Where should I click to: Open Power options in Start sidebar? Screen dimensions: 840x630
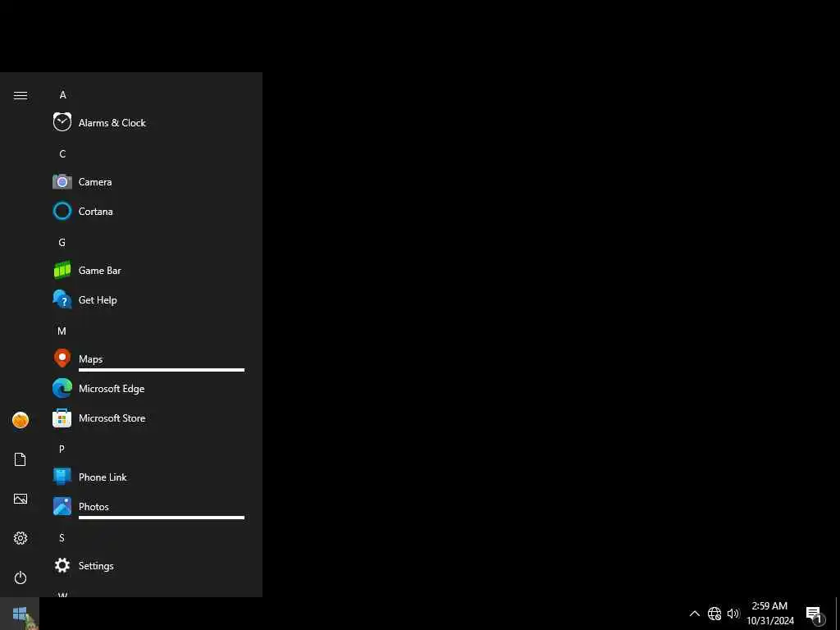coord(21,577)
